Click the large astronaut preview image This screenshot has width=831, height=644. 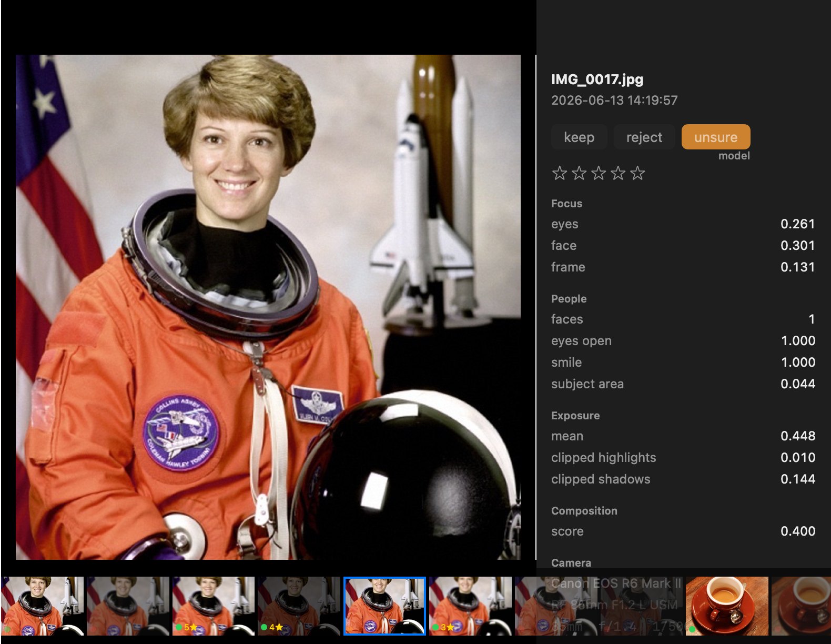pyautogui.click(x=268, y=307)
